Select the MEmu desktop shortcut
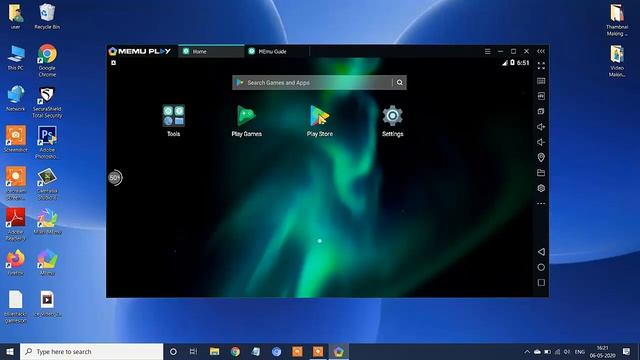This screenshot has height=360, width=640. pyautogui.click(x=47, y=262)
